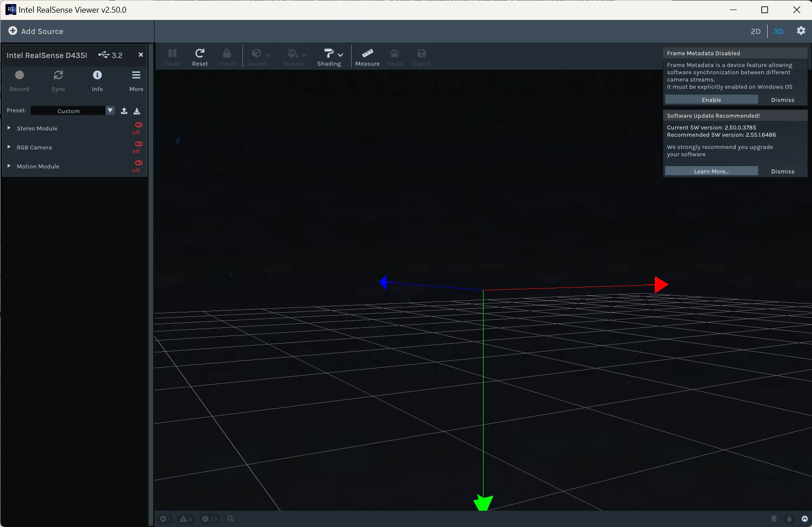Show error log count icon

(x=165, y=519)
